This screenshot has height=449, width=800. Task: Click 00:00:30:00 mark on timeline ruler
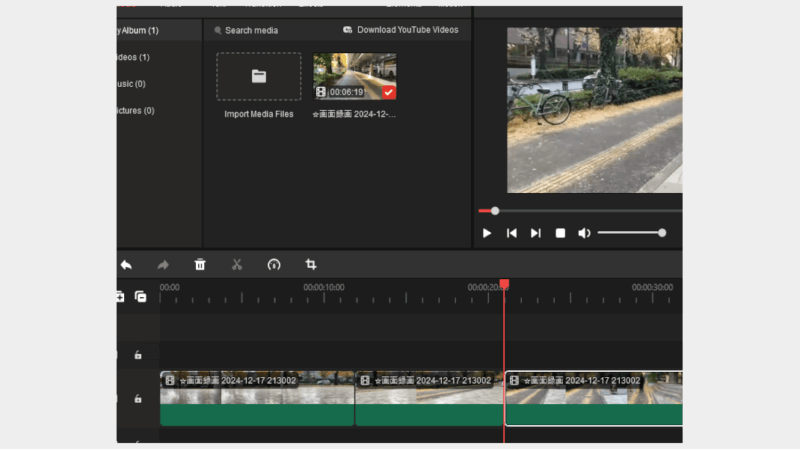[653, 287]
